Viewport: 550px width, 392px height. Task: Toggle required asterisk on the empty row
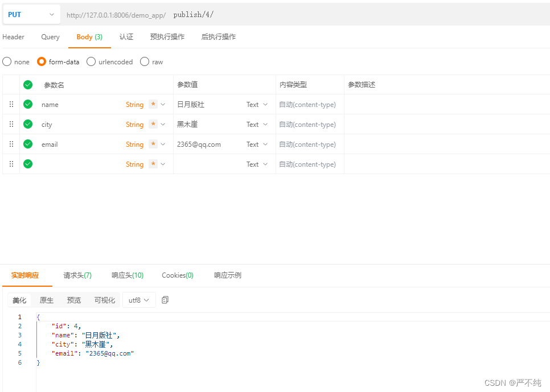tap(153, 164)
